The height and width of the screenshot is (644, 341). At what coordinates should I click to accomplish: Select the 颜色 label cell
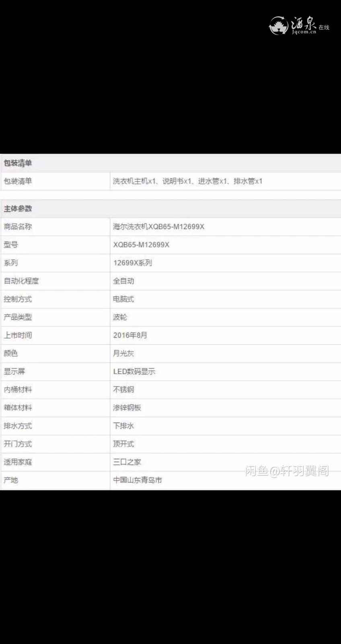pyautogui.click(x=55, y=353)
